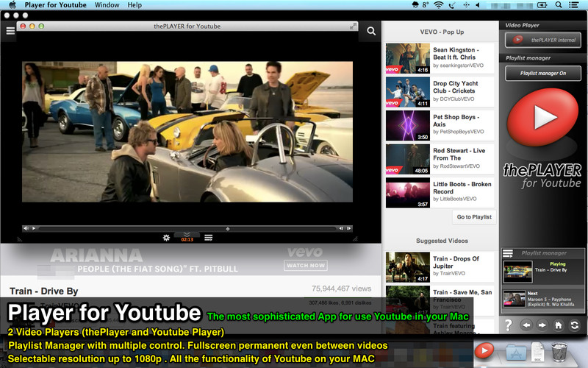This screenshot has width=588, height=368.
Task: Click the 75,944,467 views count
Action: 341,289
